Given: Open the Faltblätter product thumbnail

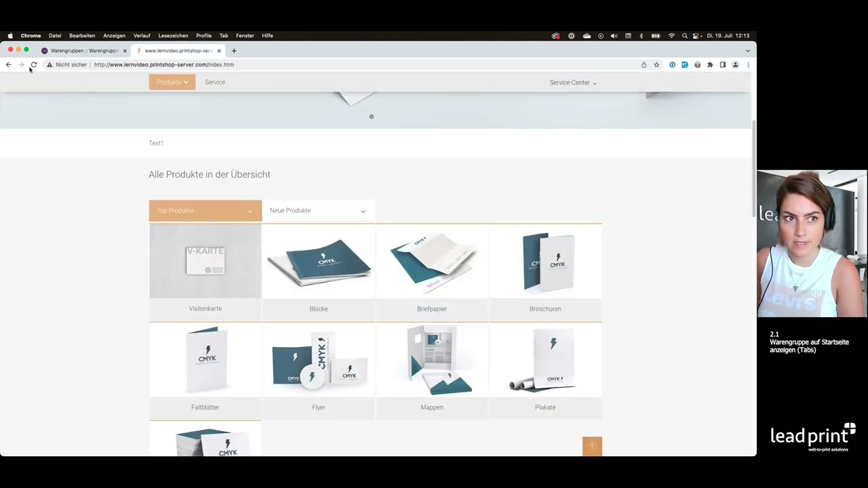Looking at the screenshot, I should pos(205,360).
